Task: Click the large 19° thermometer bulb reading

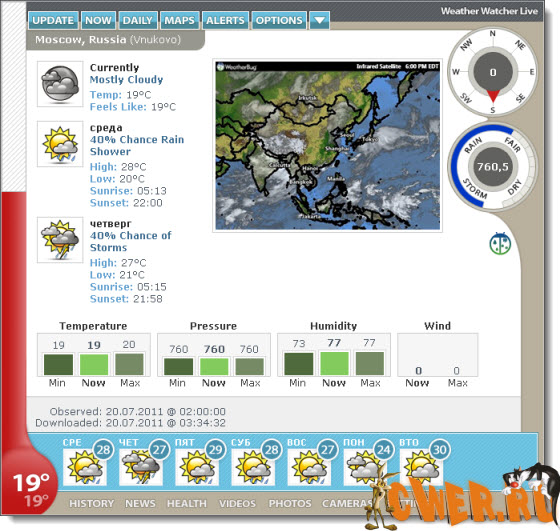Action: click(31, 482)
